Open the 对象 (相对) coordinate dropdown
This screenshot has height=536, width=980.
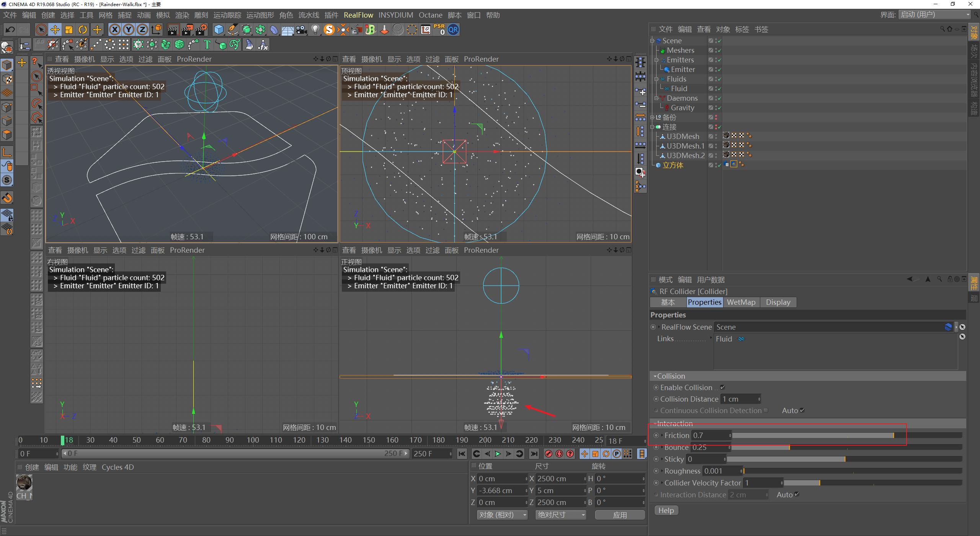[502, 515]
